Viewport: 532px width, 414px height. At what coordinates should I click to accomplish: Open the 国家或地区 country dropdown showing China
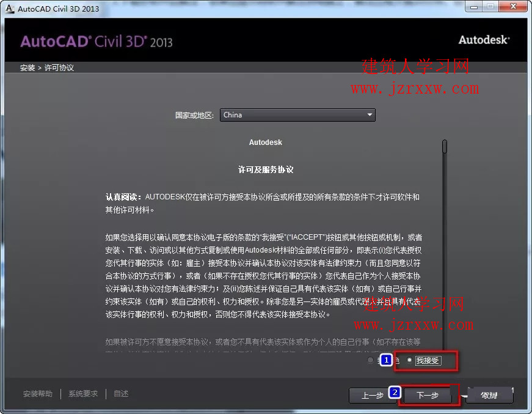pyautogui.click(x=297, y=115)
